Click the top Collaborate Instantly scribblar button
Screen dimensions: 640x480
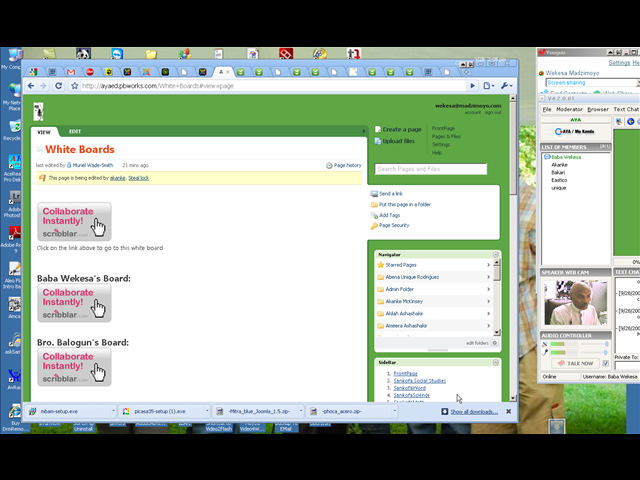(74, 222)
